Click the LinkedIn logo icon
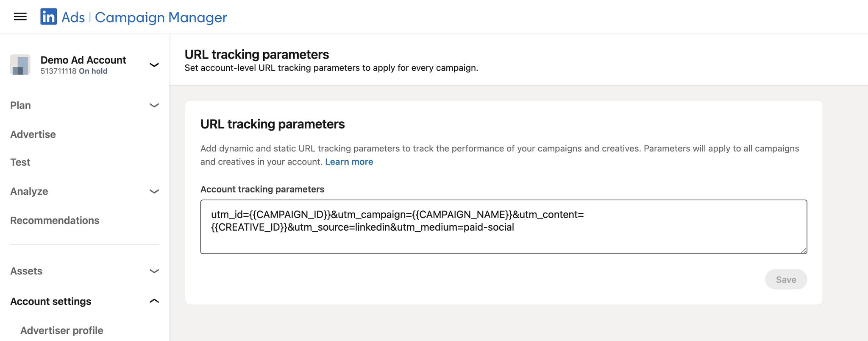868x341 pixels. click(x=48, y=17)
